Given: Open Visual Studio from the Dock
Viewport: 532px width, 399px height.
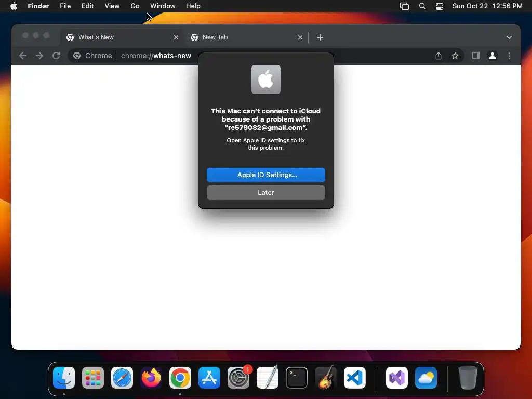Looking at the screenshot, I should click(x=397, y=378).
